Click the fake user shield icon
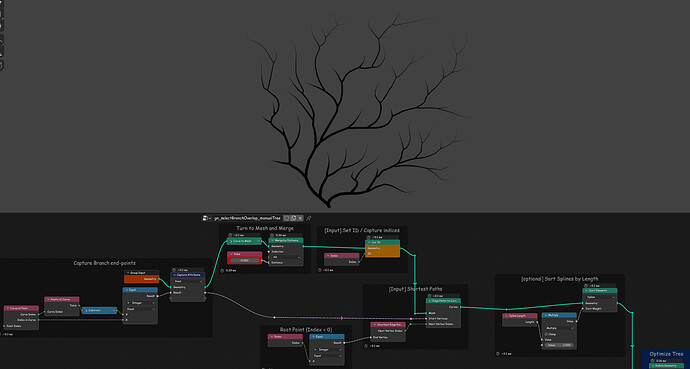 pyautogui.click(x=286, y=218)
